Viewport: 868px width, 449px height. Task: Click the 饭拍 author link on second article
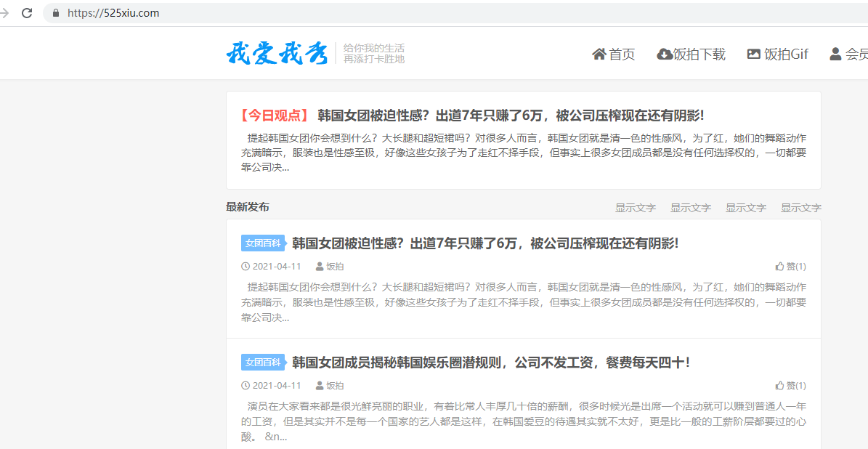(334, 386)
